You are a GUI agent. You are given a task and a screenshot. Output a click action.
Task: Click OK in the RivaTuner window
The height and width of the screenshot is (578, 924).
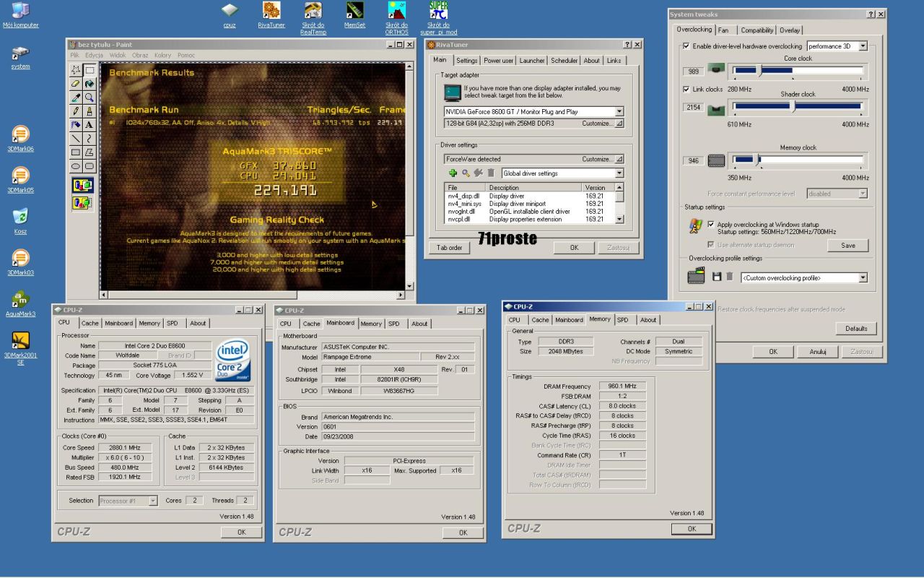(x=574, y=248)
